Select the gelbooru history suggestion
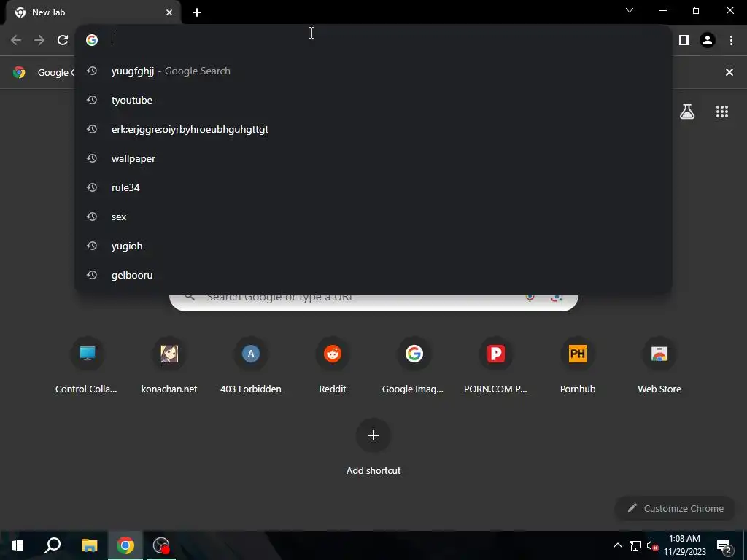Image resolution: width=747 pixels, height=560 pixels. 373,275
